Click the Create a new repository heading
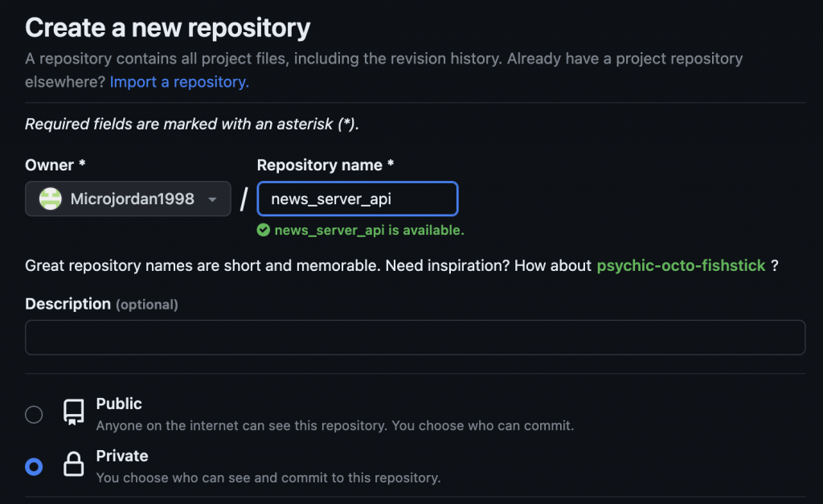 click(168, 27)
